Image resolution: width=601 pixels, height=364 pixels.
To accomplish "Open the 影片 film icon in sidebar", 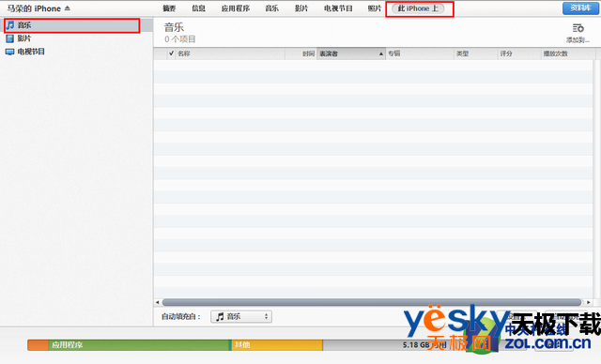I will pyautogui.click(x=10, y=38).
